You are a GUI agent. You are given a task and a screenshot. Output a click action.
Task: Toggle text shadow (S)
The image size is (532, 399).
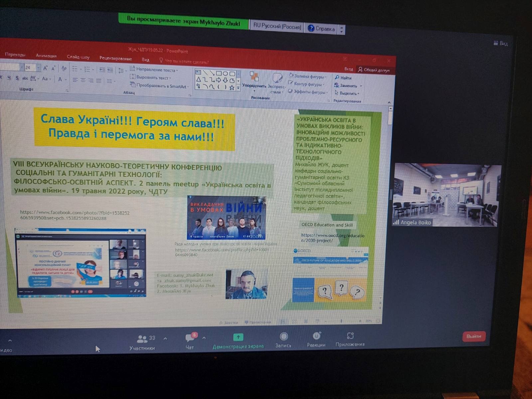point(17,78)
